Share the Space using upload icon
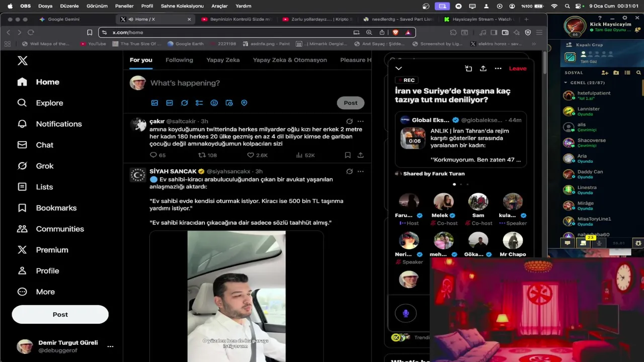The width and height of the screenshot is (644, 362). (x=483, y=68)
